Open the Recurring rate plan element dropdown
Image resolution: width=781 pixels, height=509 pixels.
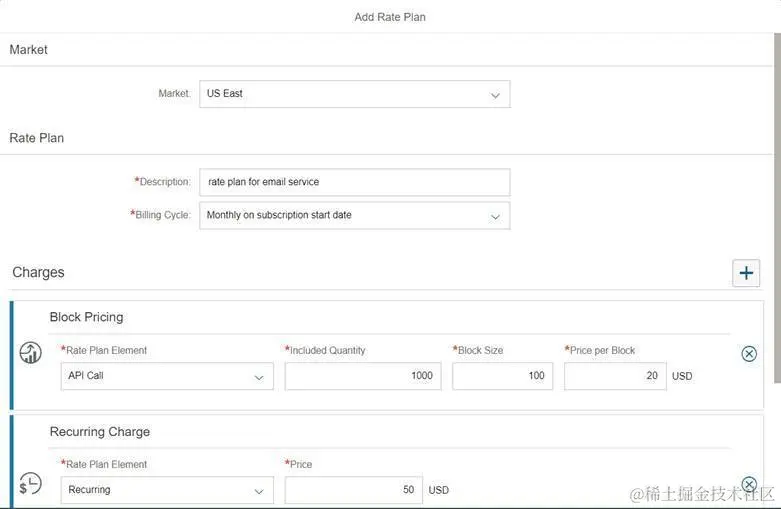[167, 490]
